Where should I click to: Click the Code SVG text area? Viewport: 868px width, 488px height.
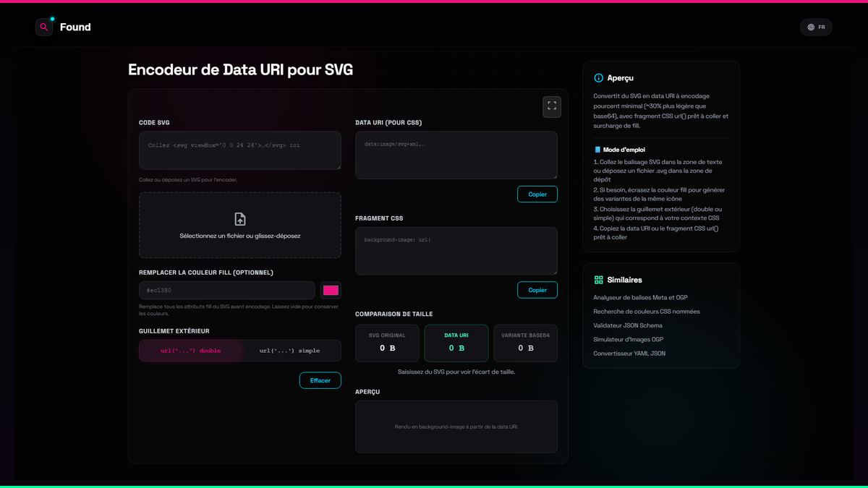[240, 150]
